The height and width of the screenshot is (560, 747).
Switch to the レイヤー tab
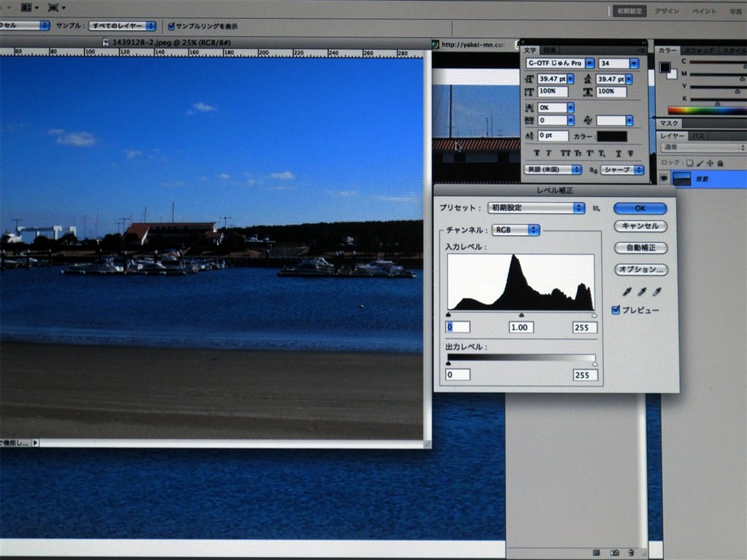[x=672, y=136]
